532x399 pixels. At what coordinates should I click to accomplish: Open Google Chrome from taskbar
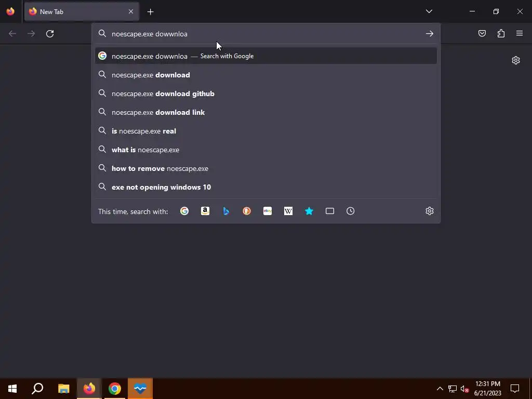click(x=115, y=389)
